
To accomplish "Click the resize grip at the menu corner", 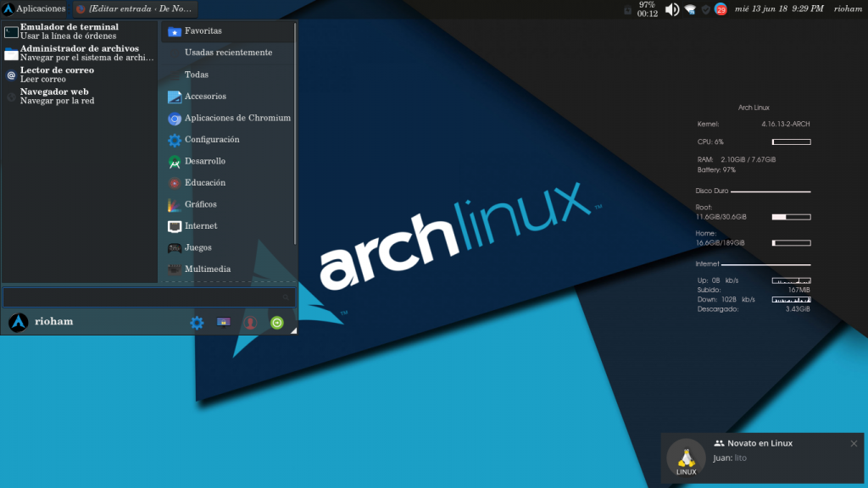I will (x=293, y=330).
